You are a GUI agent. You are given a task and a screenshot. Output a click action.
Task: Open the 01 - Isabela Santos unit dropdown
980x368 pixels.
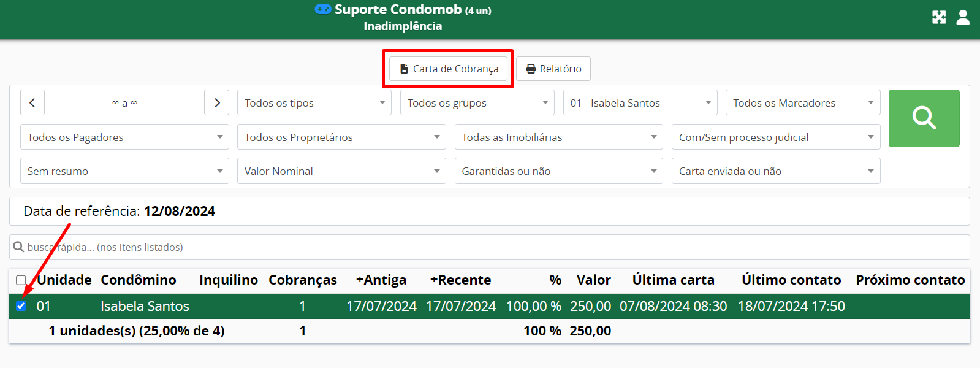coord(640,103)
